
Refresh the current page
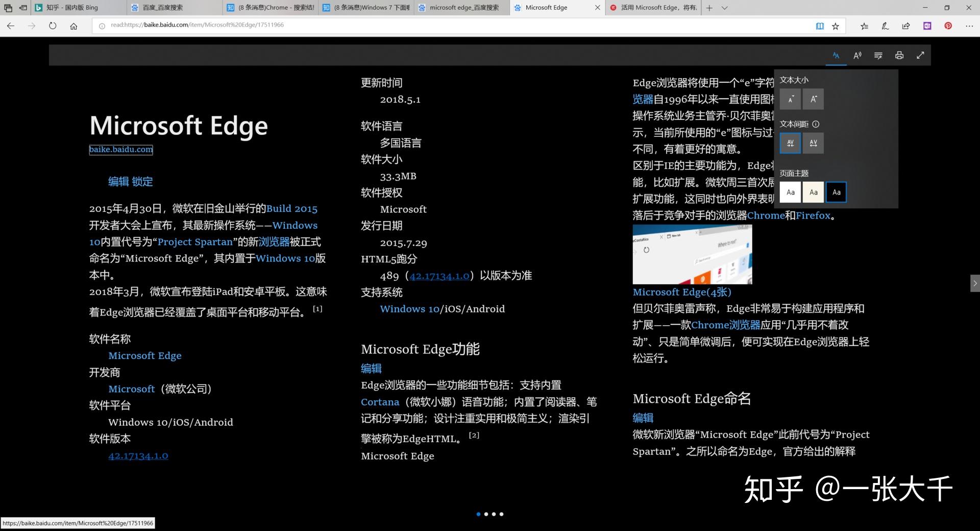(53, 26)
